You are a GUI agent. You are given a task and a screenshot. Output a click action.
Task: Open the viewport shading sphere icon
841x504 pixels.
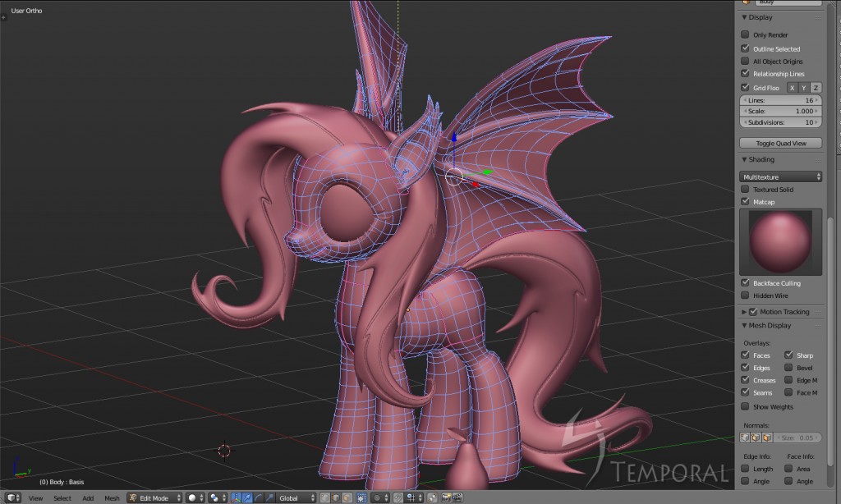tap(192, 497)
